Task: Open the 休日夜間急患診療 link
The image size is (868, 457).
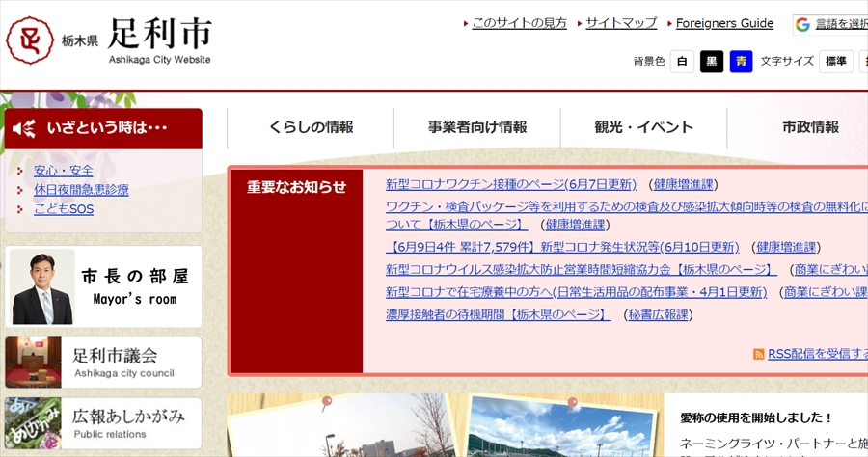Action: (x=81, y=190)
